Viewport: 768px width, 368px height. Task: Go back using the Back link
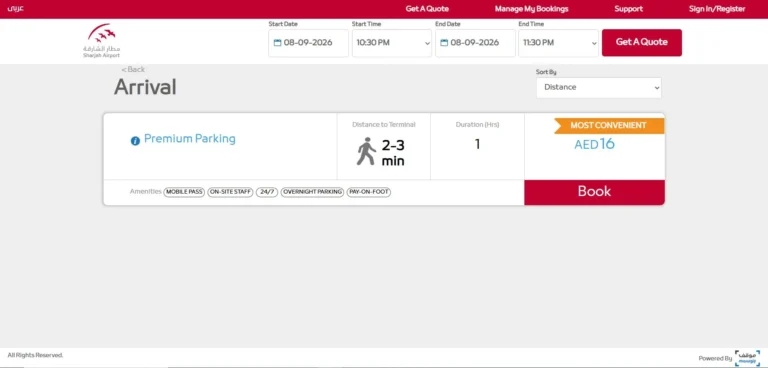click(133, 70)
